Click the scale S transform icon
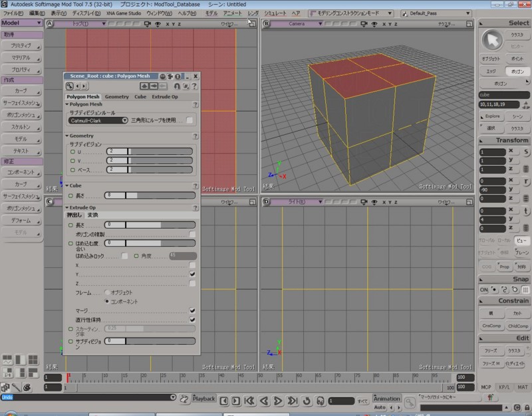 pos(526,152)
